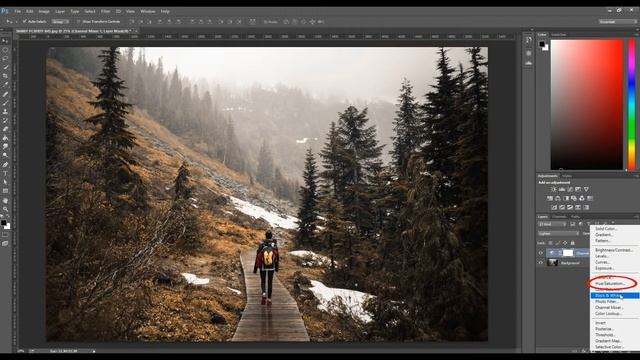This screenshot has width=640, height=360.
Task: Select the Rectangle shape tool
Action: point(5,191)
